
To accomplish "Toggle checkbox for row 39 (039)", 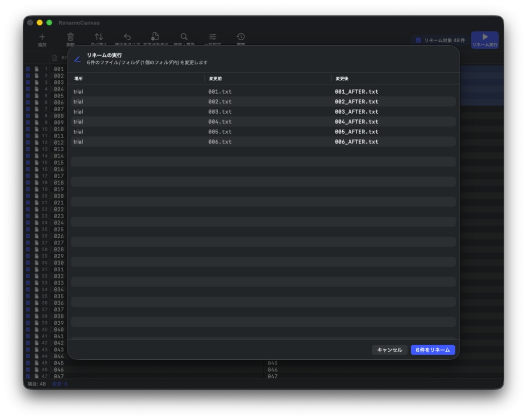I will click(28, 323).
